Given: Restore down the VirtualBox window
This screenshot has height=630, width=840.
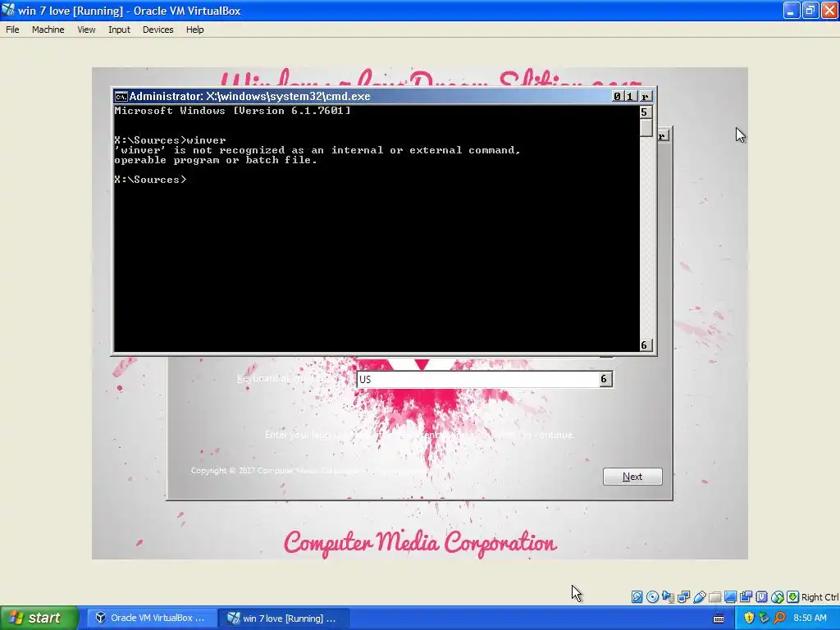Looking at the screenshot, I should tap(810, 10).
